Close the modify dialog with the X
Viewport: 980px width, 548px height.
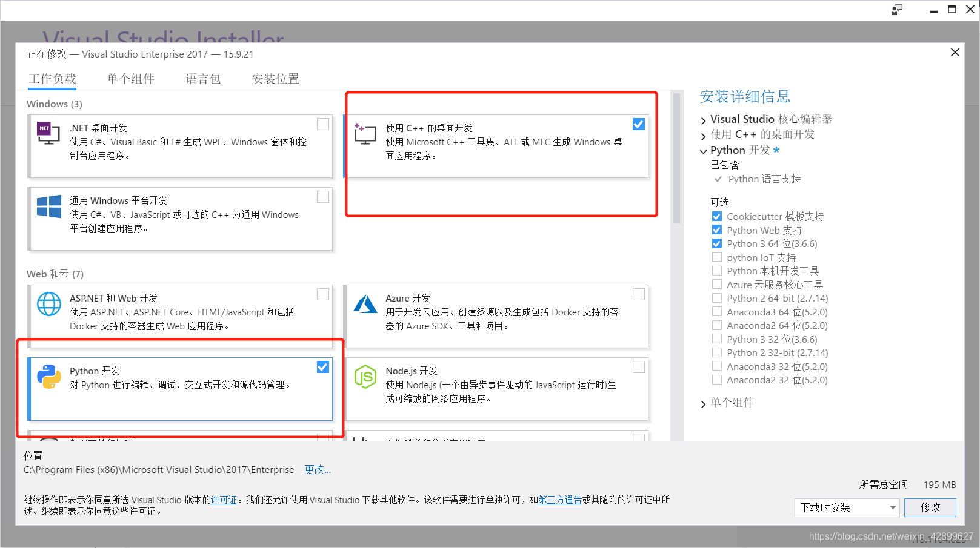[955, 53]
